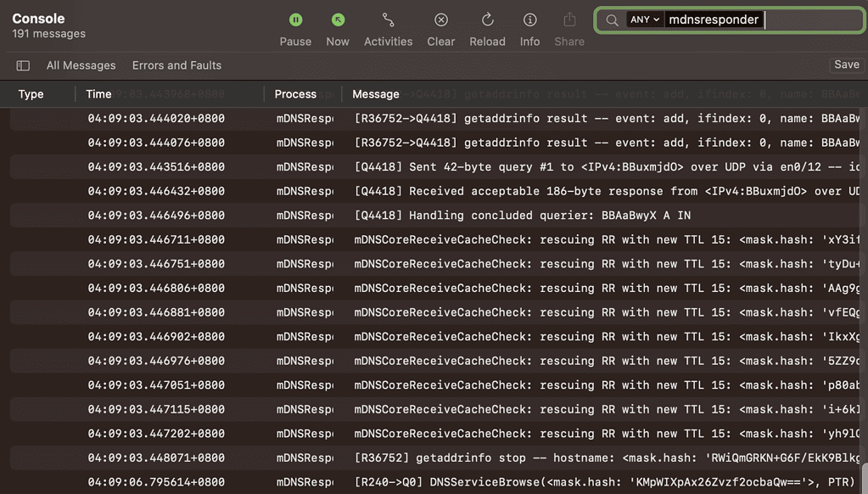Click the search magnifier icon
The height and width of the screenshot is (494, 868).
point(612,20)
